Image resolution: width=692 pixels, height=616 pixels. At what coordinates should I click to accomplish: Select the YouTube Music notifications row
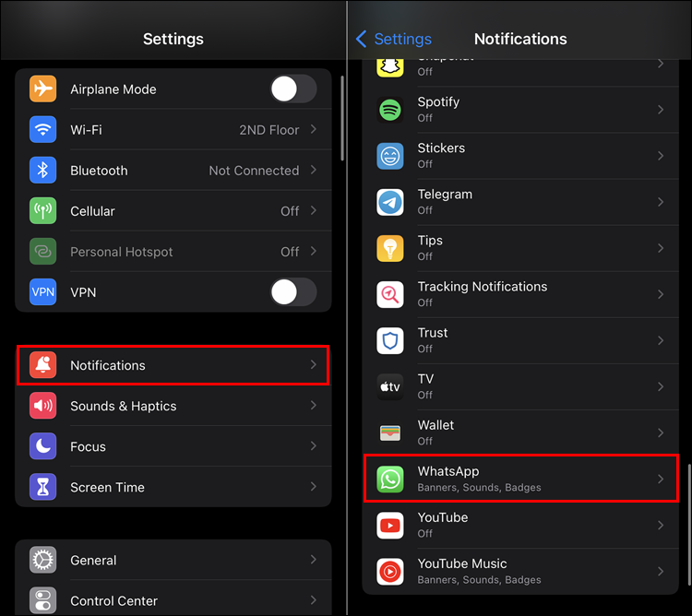coord(520,572)
